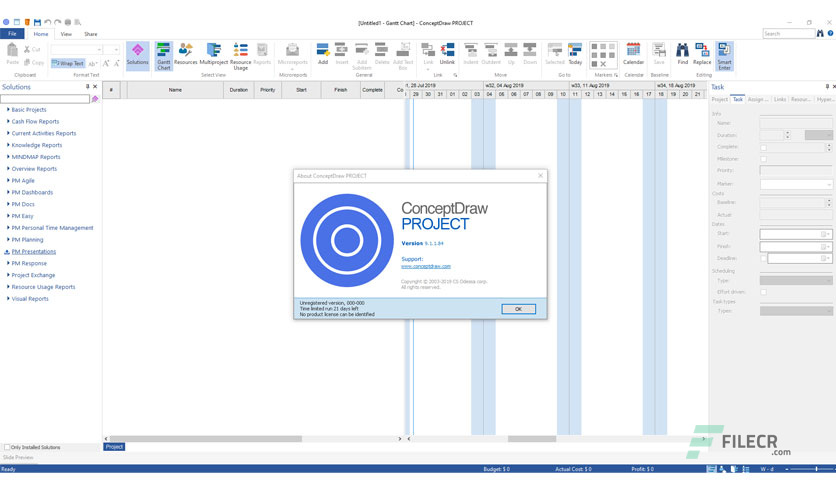Click the Move Down icon
Image resolution: width=836 pixels, height=484 pixels.
click(x=530, y=54)
